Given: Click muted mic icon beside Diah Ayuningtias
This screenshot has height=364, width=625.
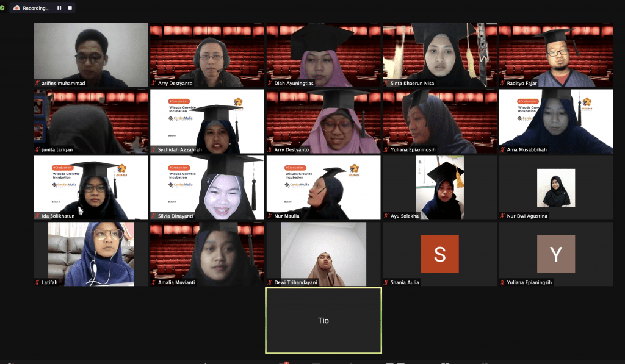Looking at the screenshot, I should click(270, 84).
